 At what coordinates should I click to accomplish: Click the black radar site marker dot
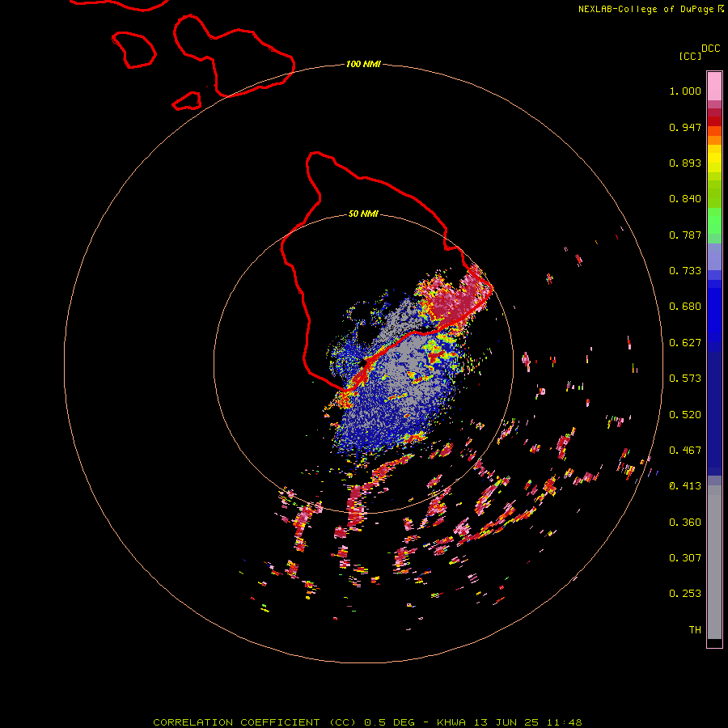pyautogui.click(x=363, y=362)
